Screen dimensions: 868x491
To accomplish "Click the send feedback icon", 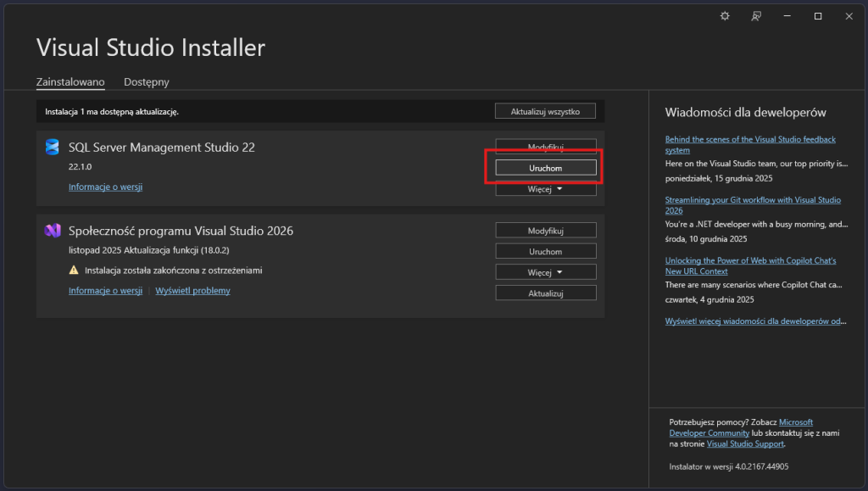I will (x=756, y=16).
